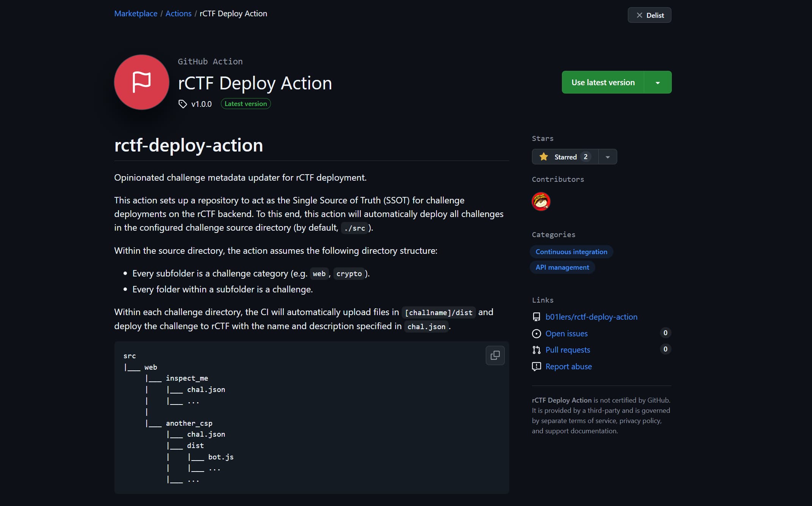
Task: Click the chal.json inline code in the paragraph
Action: tap(426, 326)
